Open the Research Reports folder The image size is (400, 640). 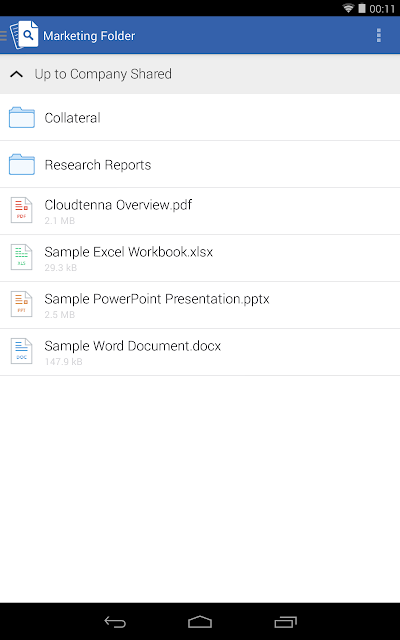coord(200,164)
